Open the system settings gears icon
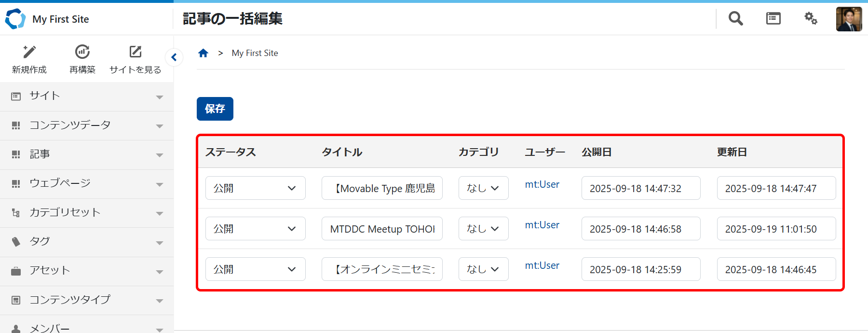The image size is (868, 333). (x=811, y=19)
